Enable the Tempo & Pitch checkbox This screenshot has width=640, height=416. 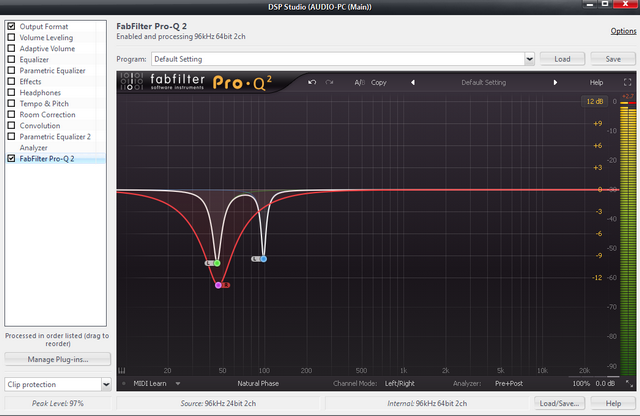[11, 103]
